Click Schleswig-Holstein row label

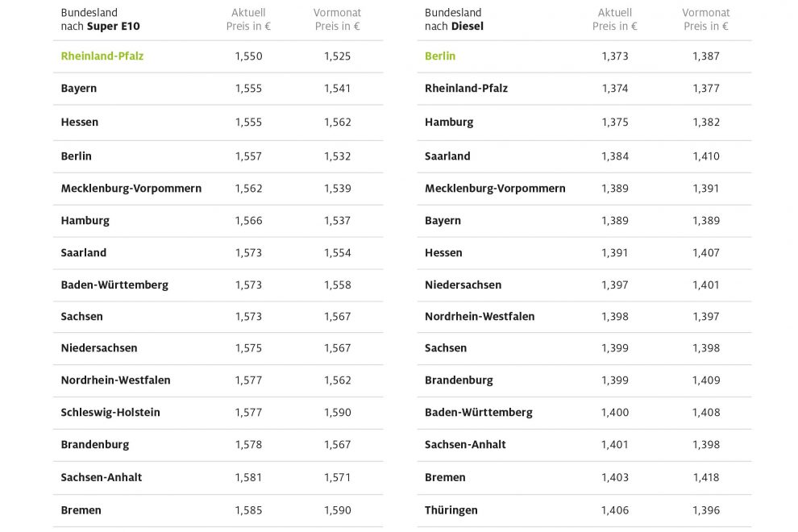click(110, 413)
